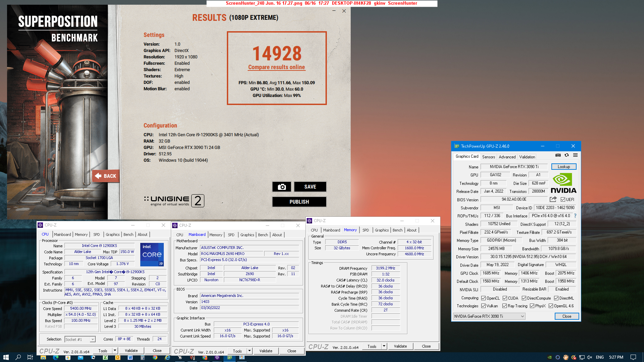Toggle the UEFI checkbox in GPU-Z

[563, 200]
